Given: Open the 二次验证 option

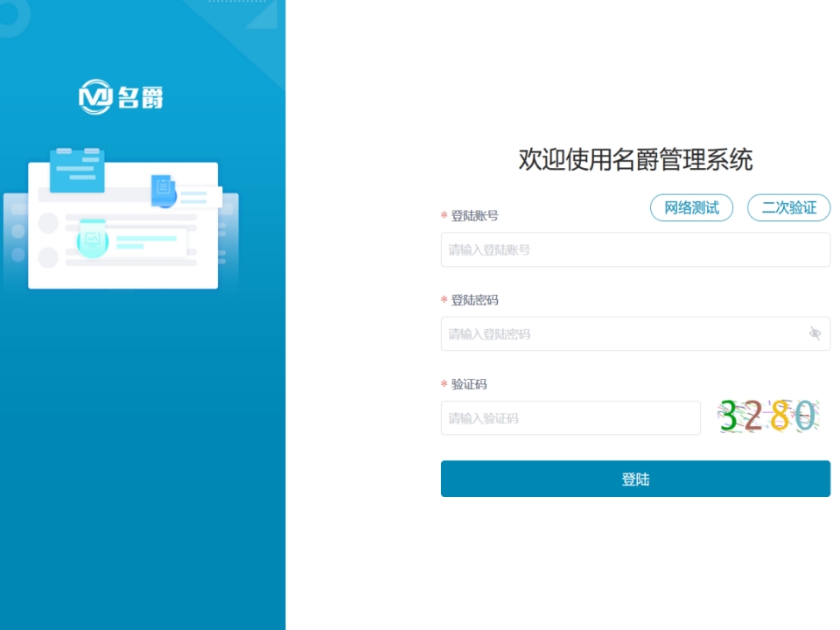Looking at the screenshot, I should click(x=788, y=208).
